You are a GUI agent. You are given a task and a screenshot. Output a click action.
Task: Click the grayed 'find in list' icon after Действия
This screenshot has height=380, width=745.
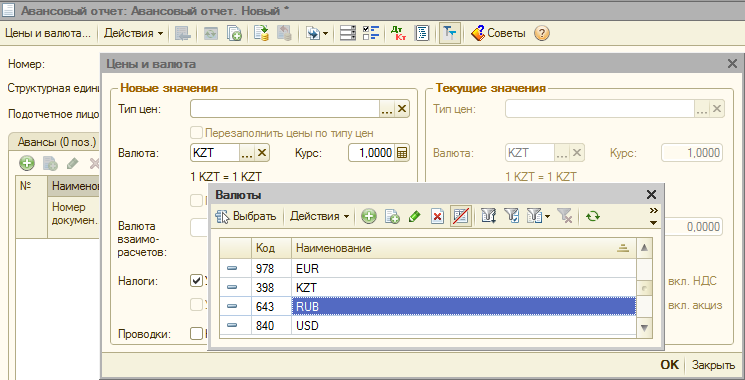coord(182,33)
